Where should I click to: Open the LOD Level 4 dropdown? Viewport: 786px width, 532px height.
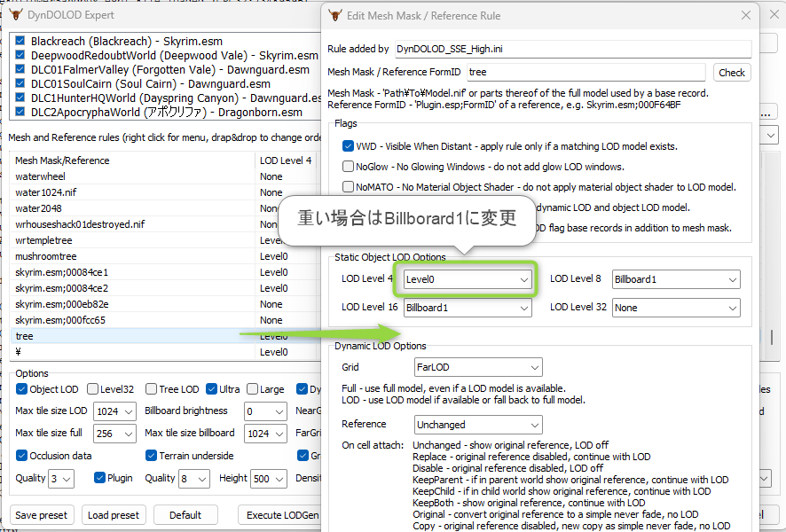(x=468, y=279)
